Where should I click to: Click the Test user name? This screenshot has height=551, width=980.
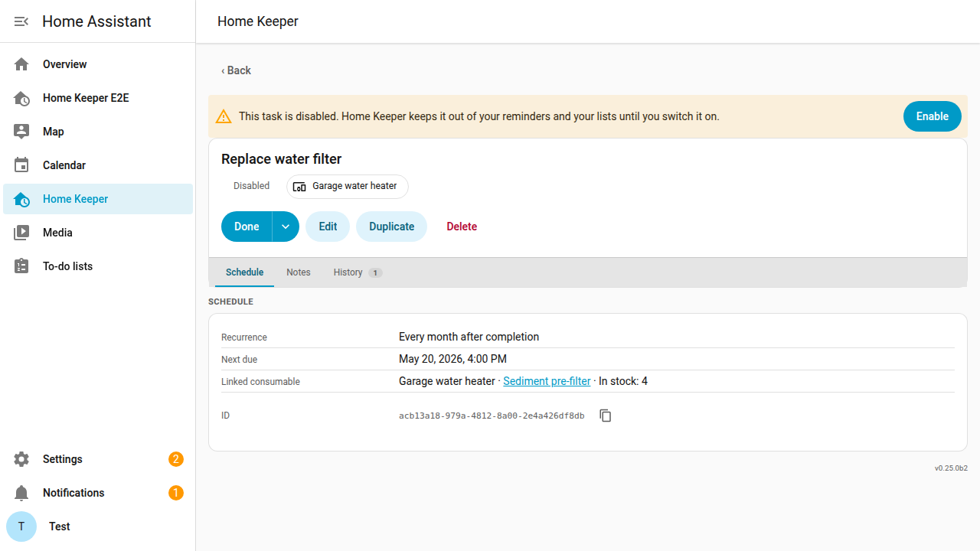click(x=59, y=527)
